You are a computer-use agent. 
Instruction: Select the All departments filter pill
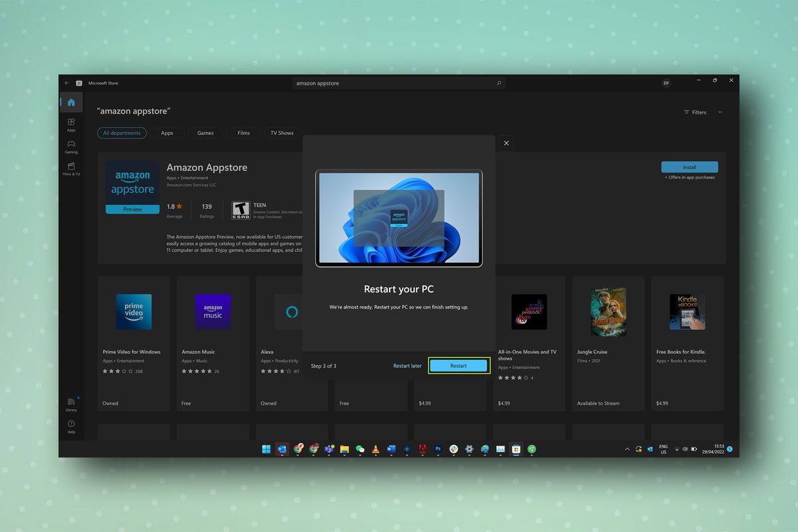click(x=122, y=133)
